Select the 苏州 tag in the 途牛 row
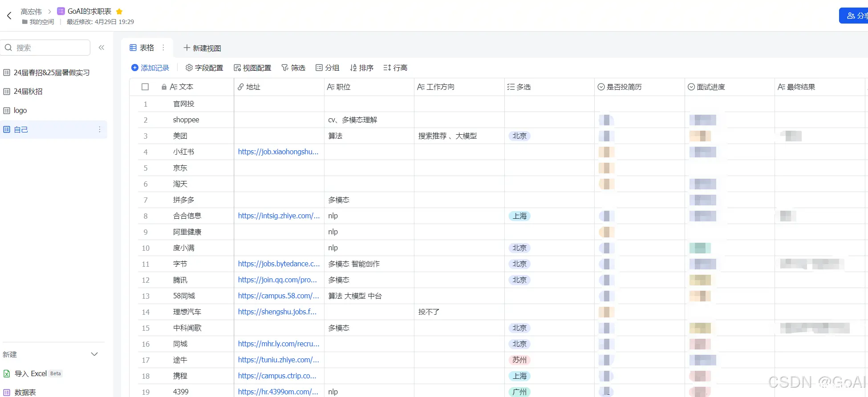This screenshot has width=868, height=397. tap(519, 360)
